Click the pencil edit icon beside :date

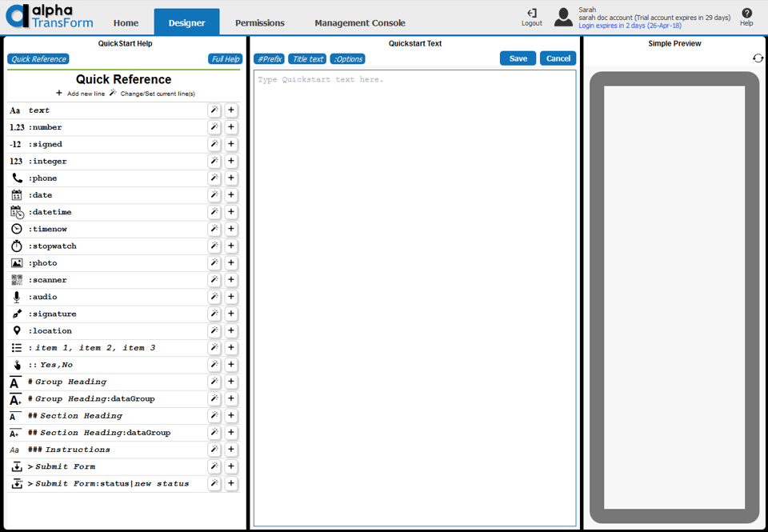(214, 194)
